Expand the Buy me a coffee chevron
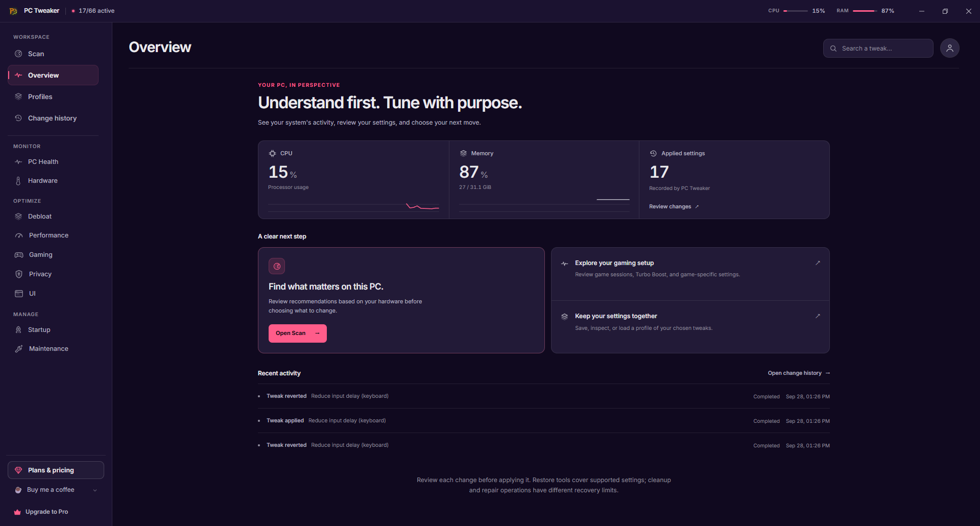 95,490
